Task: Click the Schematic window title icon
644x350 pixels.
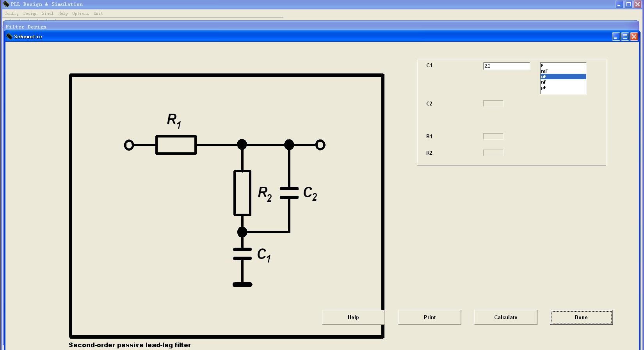Action: click(9, 36)
